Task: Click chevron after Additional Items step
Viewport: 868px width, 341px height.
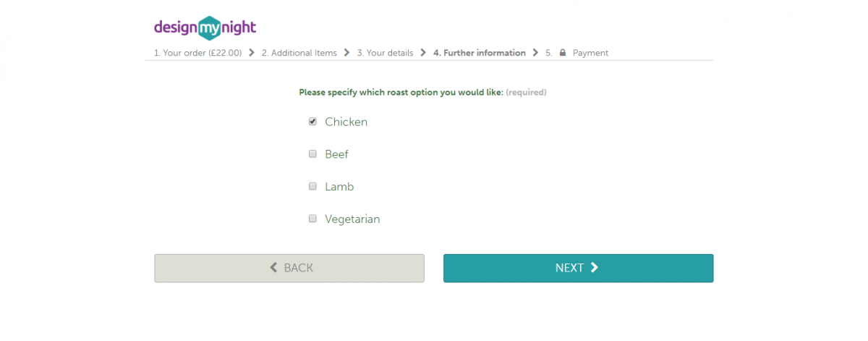Action: pos(346,53)
